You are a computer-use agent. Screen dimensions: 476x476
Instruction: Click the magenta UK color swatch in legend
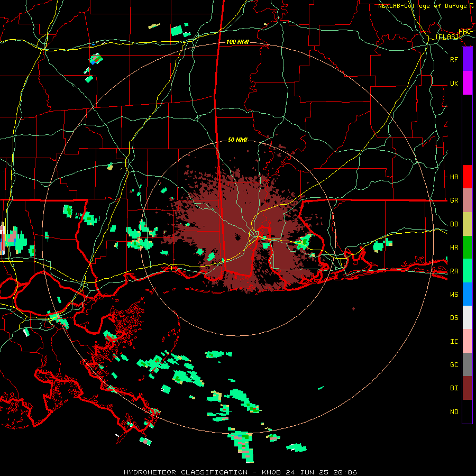tap(467, 83)
